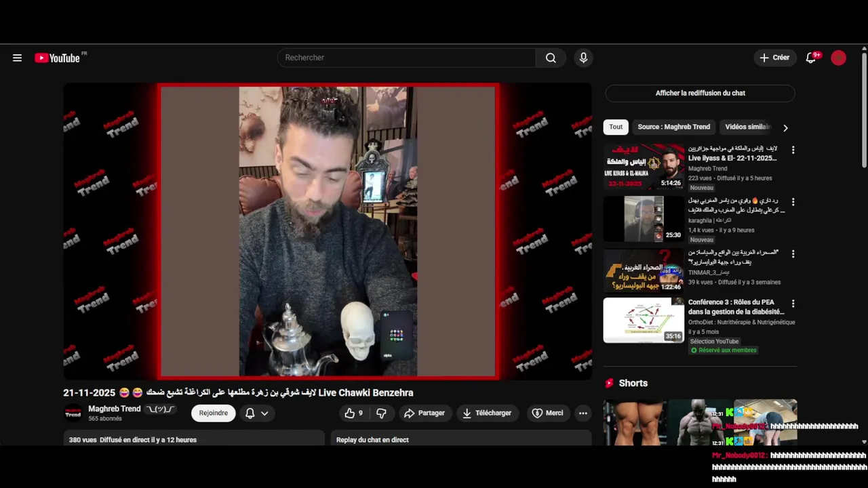Open Maghreb Trend channel name under video
Viewport: 868px width, 488px height.
click(115, 409)
